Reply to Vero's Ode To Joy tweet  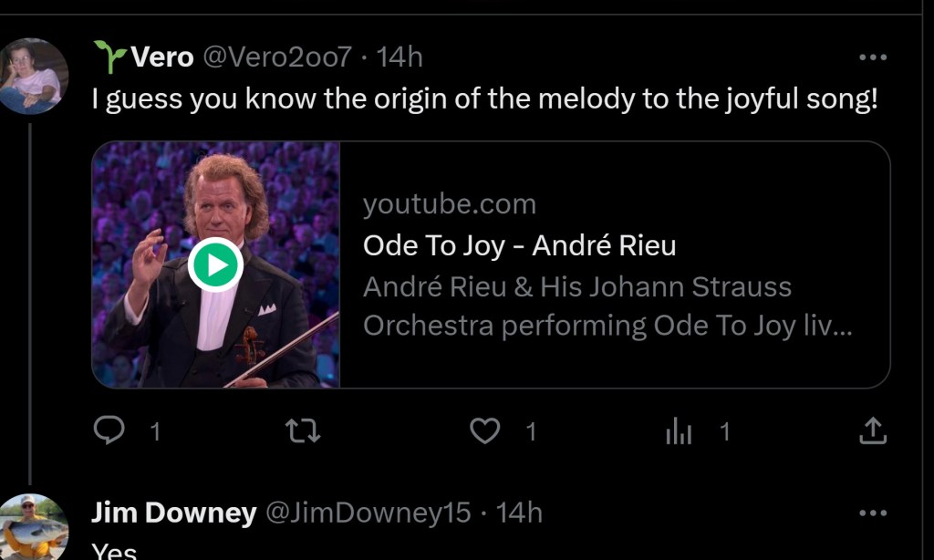coord(109,430)
